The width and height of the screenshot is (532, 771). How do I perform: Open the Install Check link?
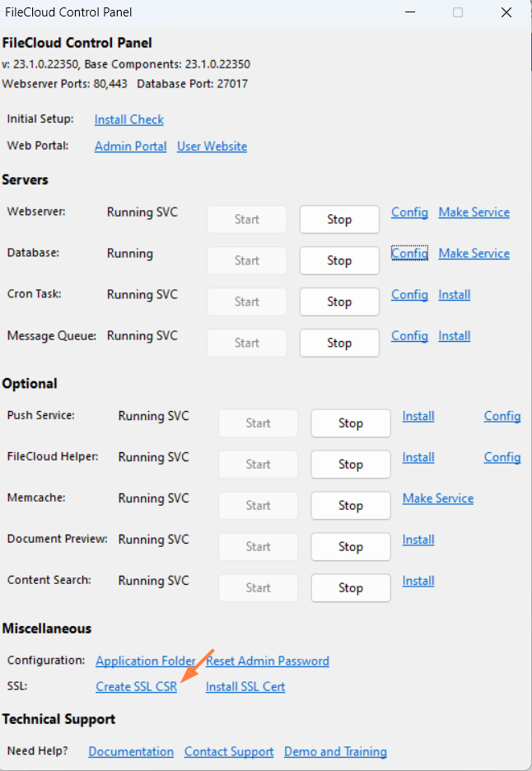[x=128, y=119]
